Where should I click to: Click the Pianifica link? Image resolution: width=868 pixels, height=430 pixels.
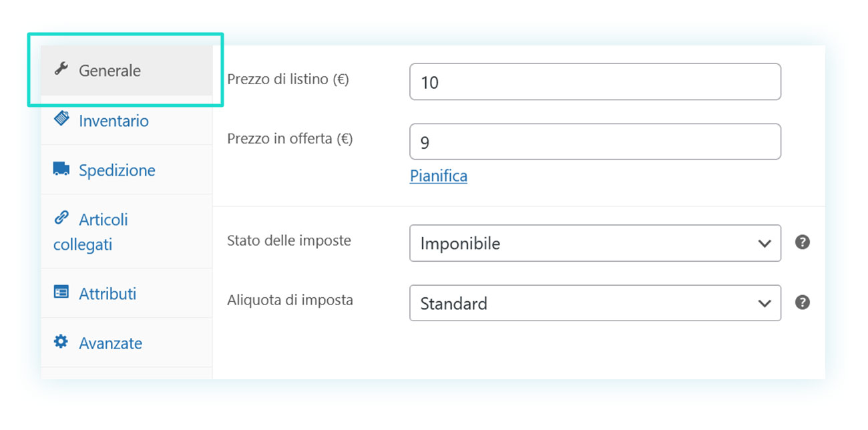[439, 176]
